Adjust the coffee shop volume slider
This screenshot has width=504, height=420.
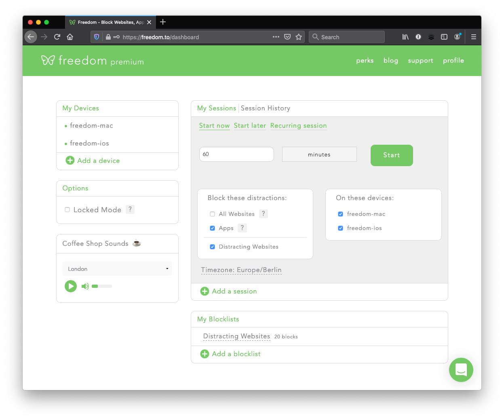[102, 286]
